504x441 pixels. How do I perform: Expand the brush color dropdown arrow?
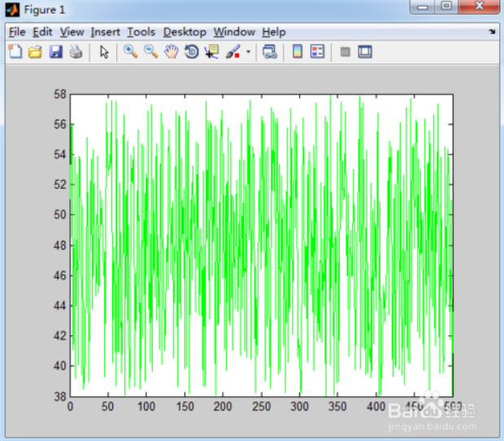point(247,53)
